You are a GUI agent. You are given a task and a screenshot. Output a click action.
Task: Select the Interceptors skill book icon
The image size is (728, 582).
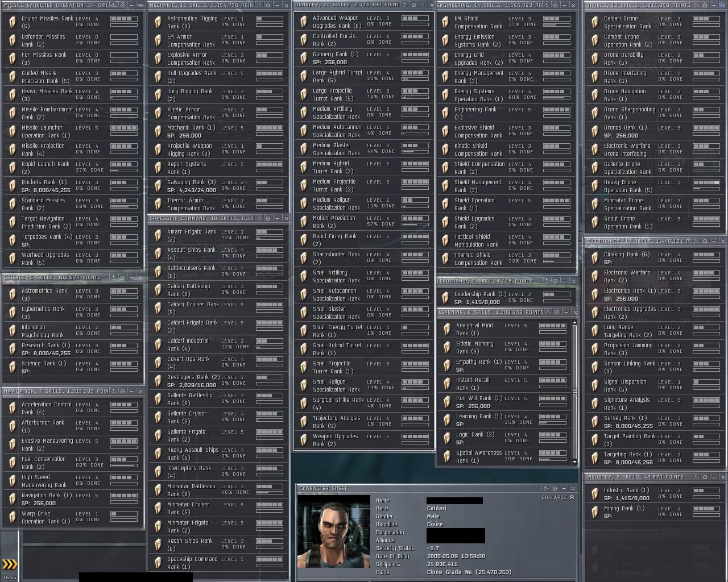coord(158,472)
